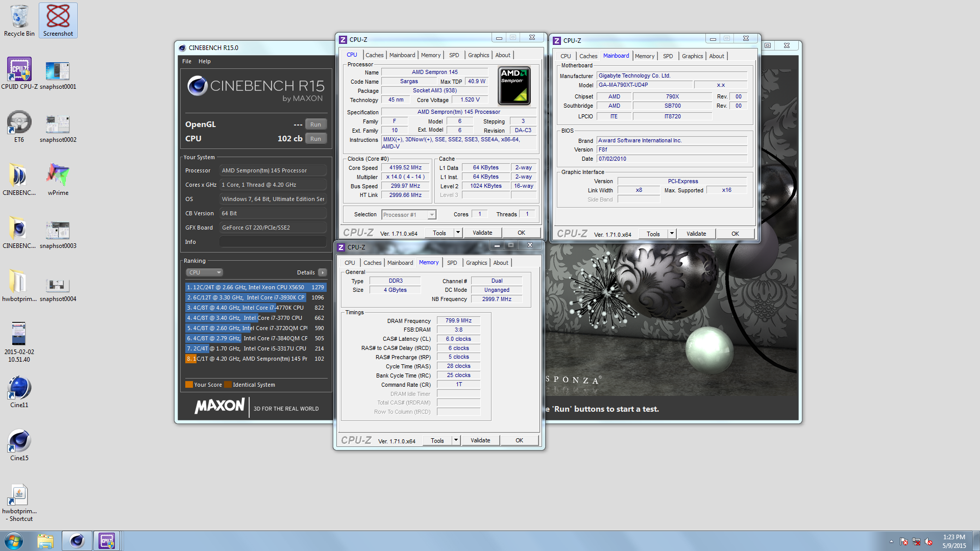The width and height of the screenshot is (980, 551).
Task: Select ranking row Intel Core i5-3317U
Action: [256, 348]
